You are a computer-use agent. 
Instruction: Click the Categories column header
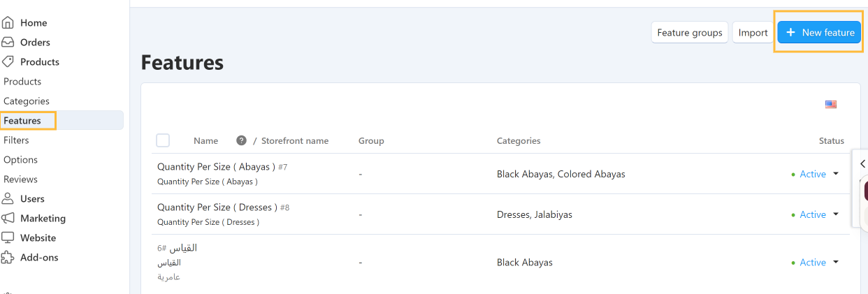point(519,140)
